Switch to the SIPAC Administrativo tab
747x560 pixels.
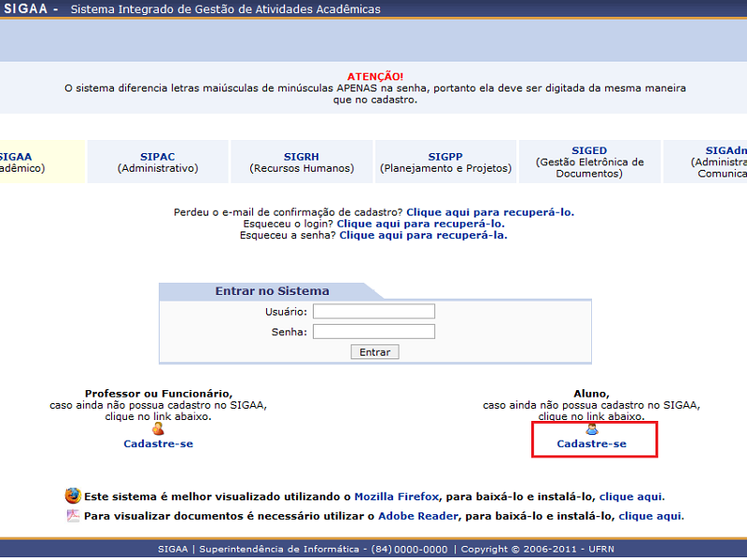(158, 162)
